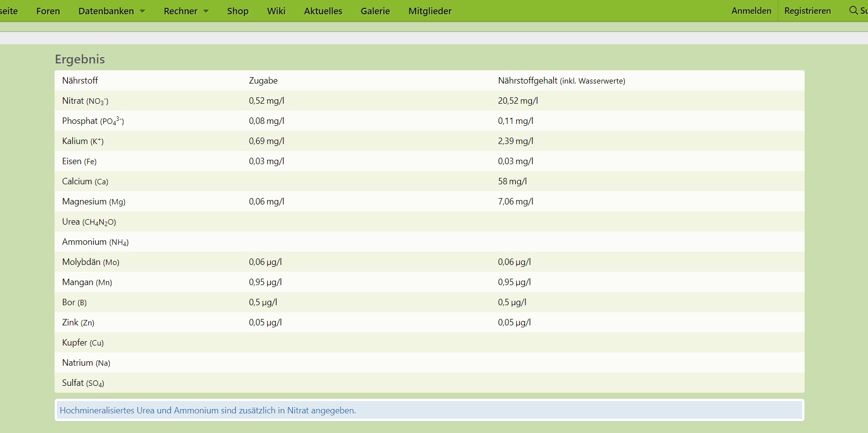Select the Calcium (Ca) row label
This screenshot has width=868, height=433.
click(x=85, y=181)
